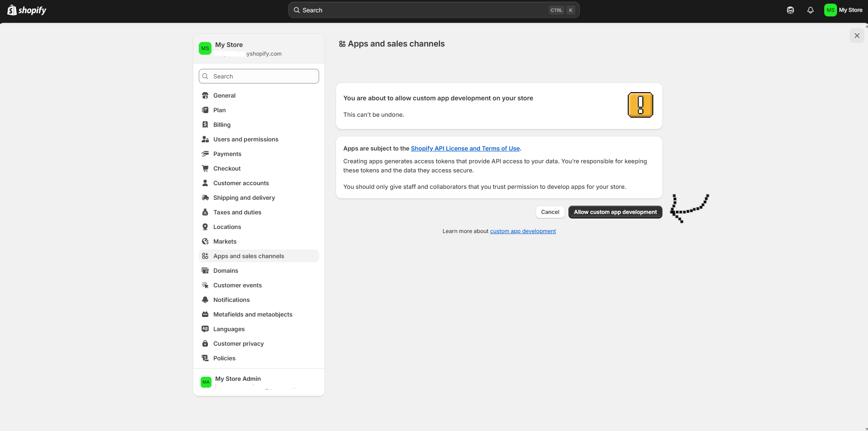Screen dimensions: 868x431
Task: Click the Apps and sales channels page heading
Action: 396,44
